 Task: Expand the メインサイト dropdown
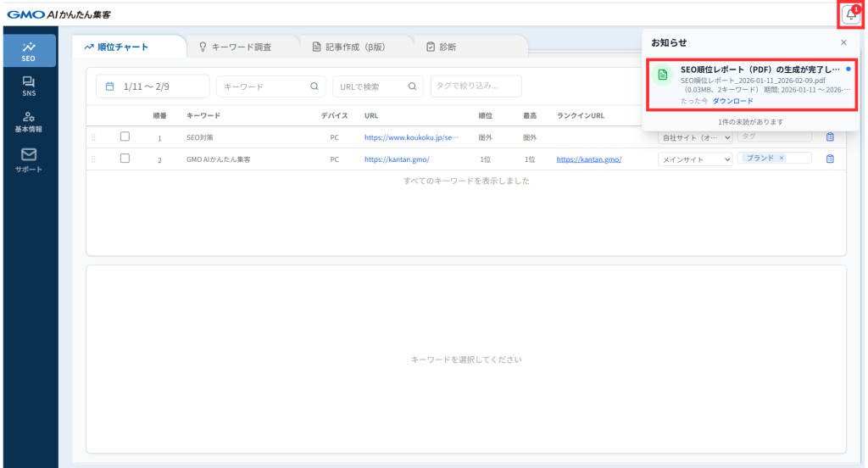point(695,159)
